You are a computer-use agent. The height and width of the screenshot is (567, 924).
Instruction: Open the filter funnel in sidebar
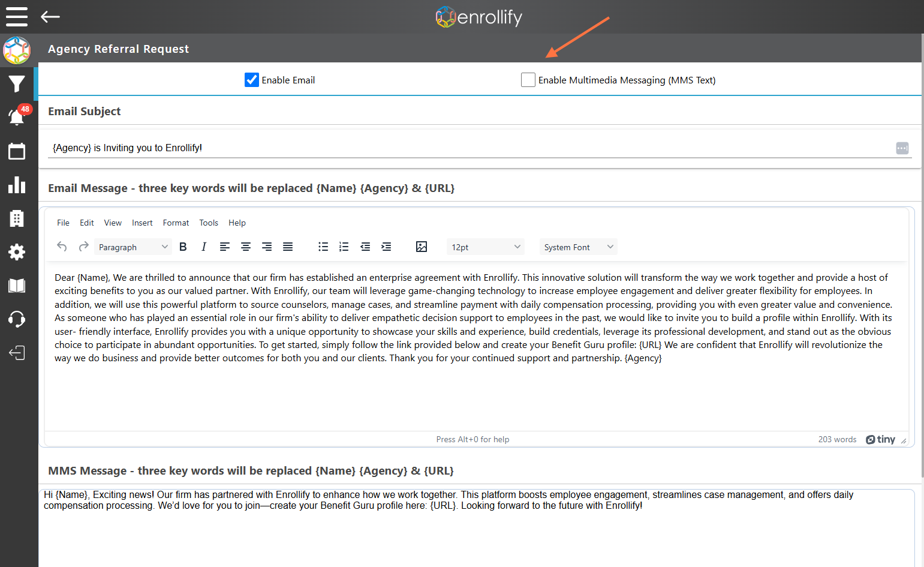[x=17, y=84]
